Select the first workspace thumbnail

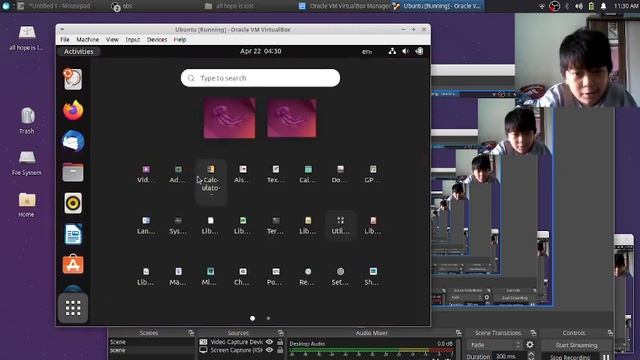point(229,118)
